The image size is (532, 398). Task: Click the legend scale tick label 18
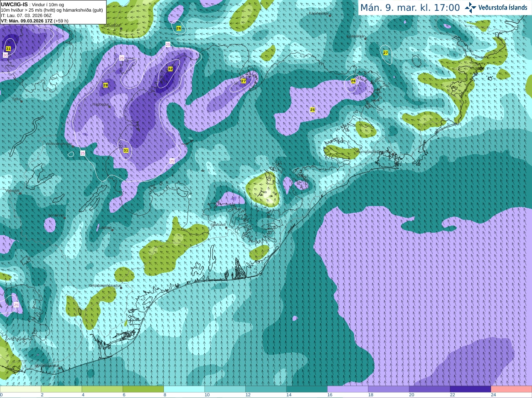point(371,395)
